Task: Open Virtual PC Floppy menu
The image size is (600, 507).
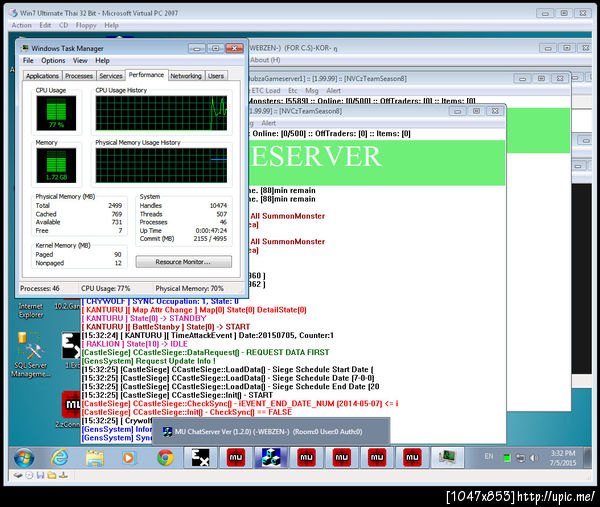Action: pyautogui.click(x=86, y=25)
